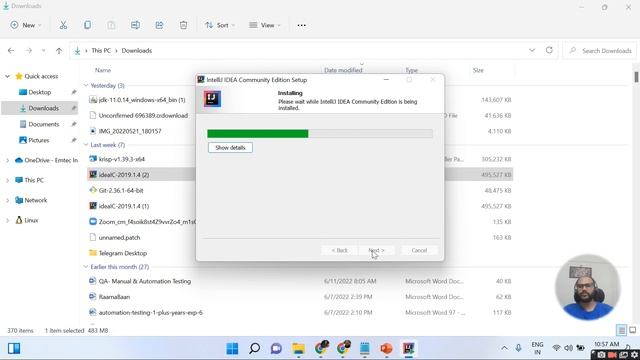
Task: Open Wi-Fi network settings in tray
Action: (556, 348)
